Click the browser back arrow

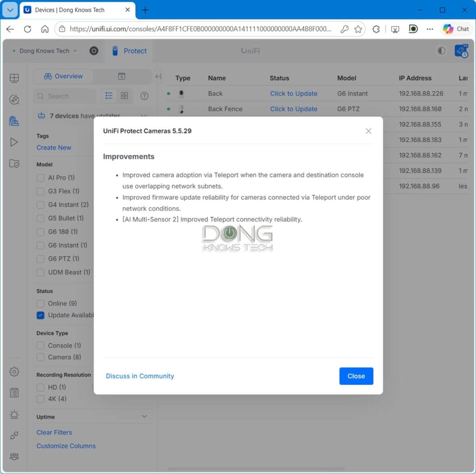pyautogui.click(x=10, y=29)
